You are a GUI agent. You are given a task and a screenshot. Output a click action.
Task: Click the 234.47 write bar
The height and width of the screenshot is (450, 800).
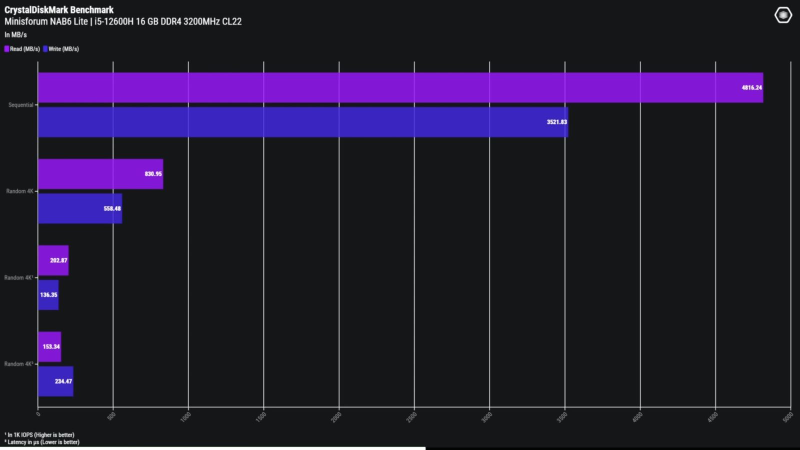[55, 381]
